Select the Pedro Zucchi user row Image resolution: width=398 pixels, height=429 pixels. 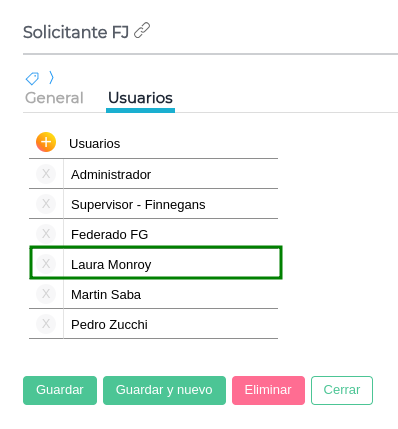(153, 324)
